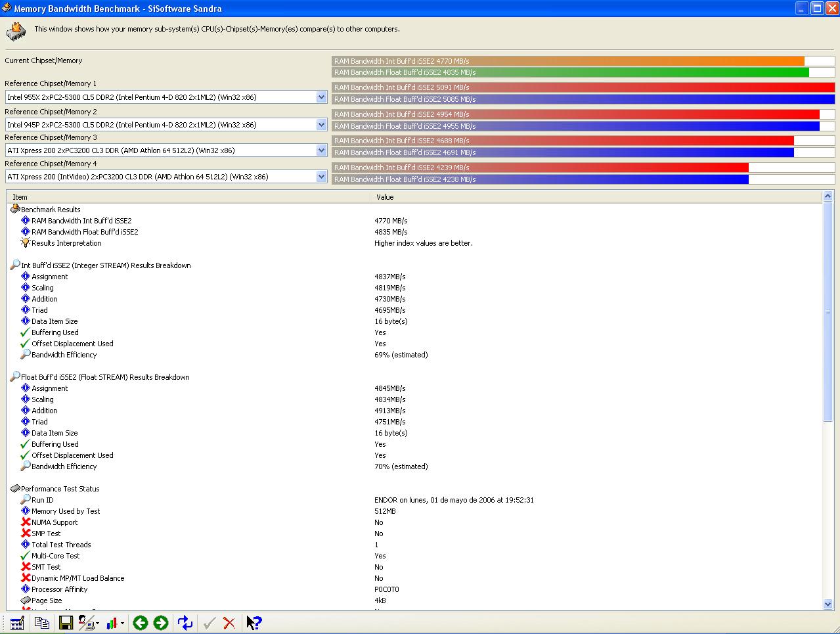This screenshot has width=840, height=634.
Task: Click the Run ID value starting with ENDOR
Action: tap(454, 500)
